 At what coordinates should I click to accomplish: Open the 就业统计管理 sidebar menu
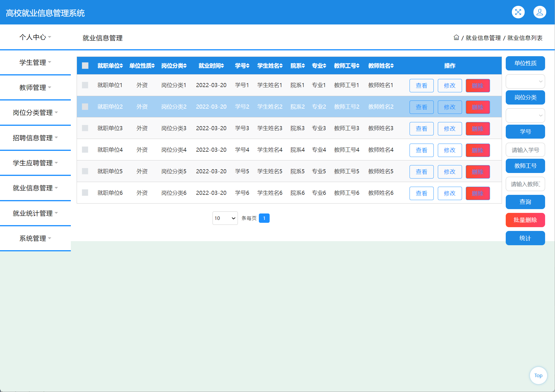[x=35, y=213]
